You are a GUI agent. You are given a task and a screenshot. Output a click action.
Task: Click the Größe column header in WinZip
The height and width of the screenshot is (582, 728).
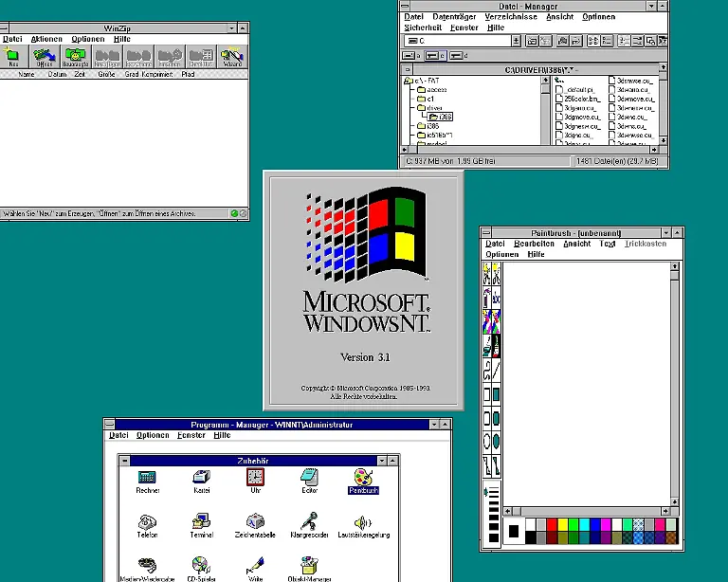(x=106, y=74)
